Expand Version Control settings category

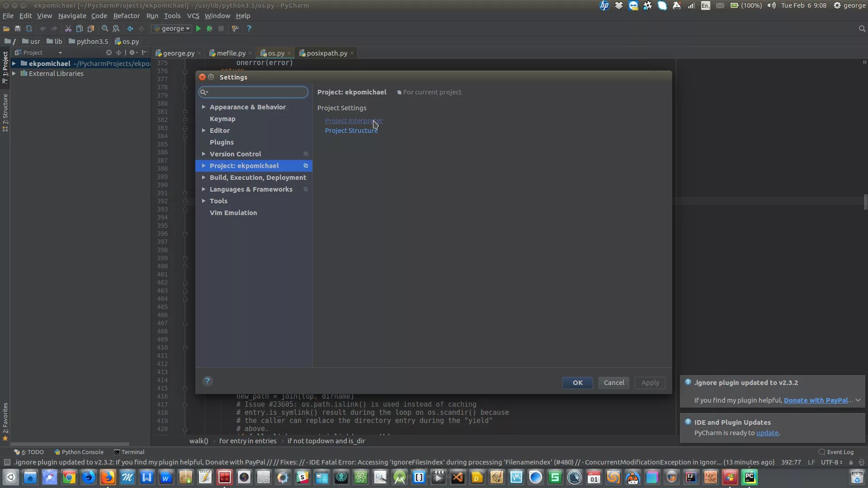click(x=203, y=154)
